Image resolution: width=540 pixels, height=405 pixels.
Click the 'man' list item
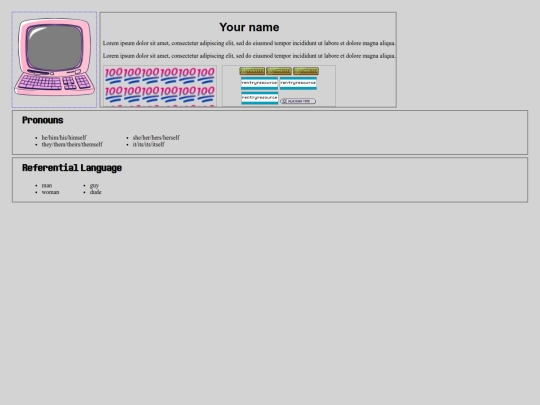pos(47,185)
